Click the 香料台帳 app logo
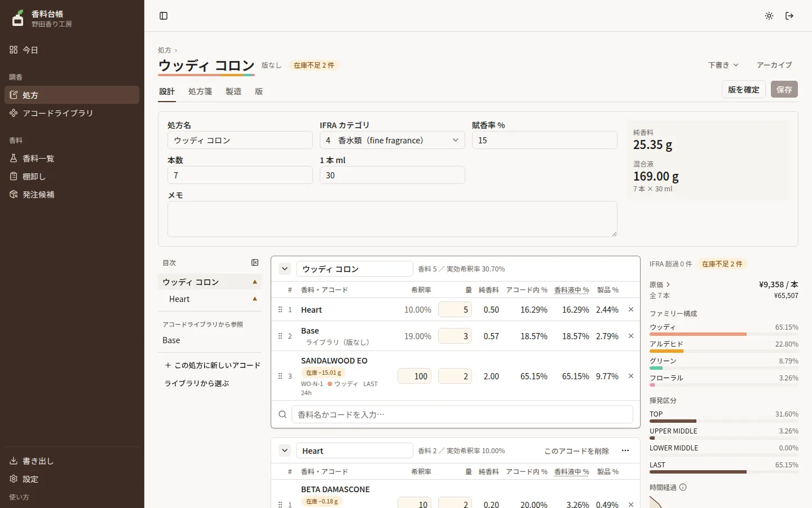This screenshot has width=812, height=508. pyautogui.click(x=18, y=18)
